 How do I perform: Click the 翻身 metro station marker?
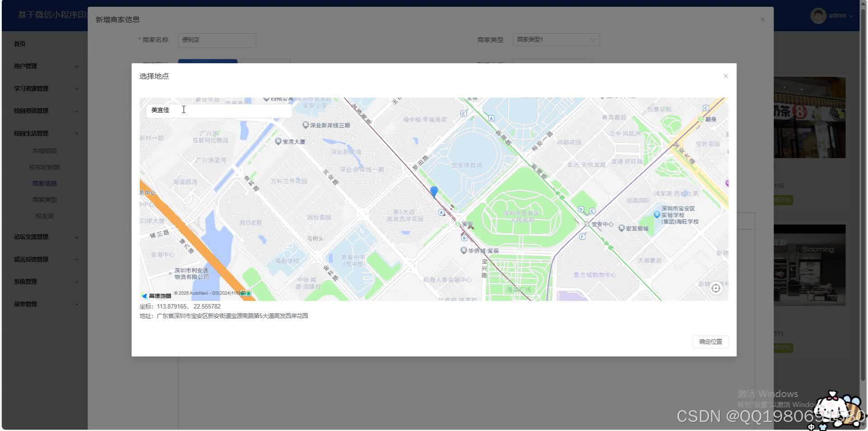[701, 119]
